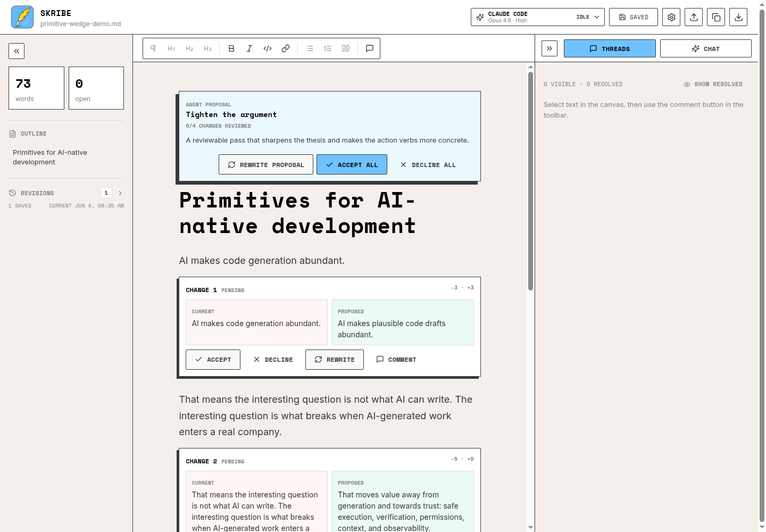Open settings gear in header
The image size is (766, 532).
[x=671, y=17]
